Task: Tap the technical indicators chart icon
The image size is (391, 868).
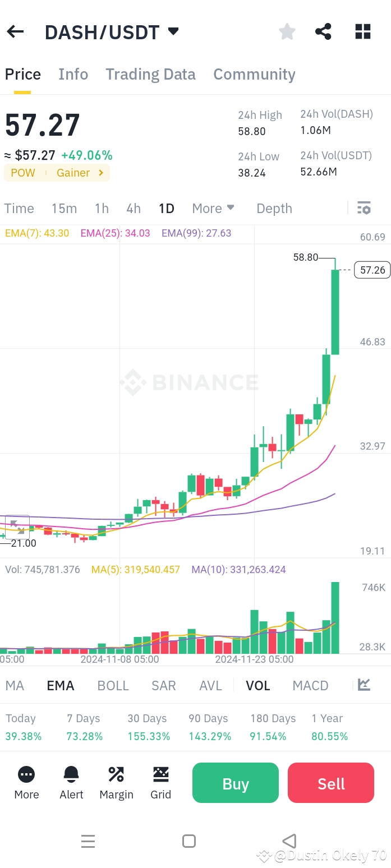Action: pos(364,685)
